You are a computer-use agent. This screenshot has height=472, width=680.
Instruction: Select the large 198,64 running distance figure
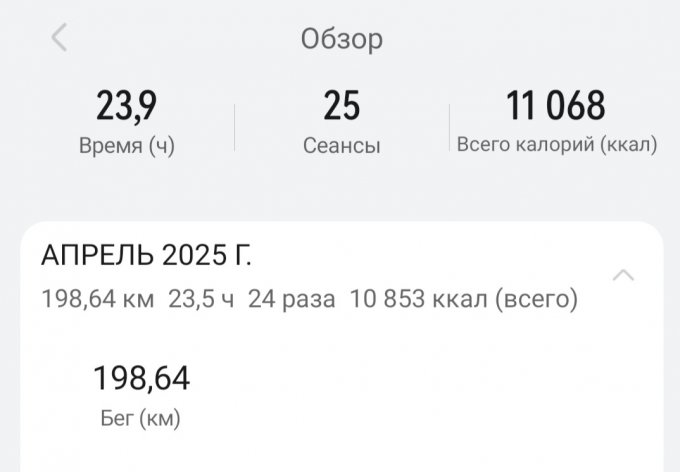[141, 378]
